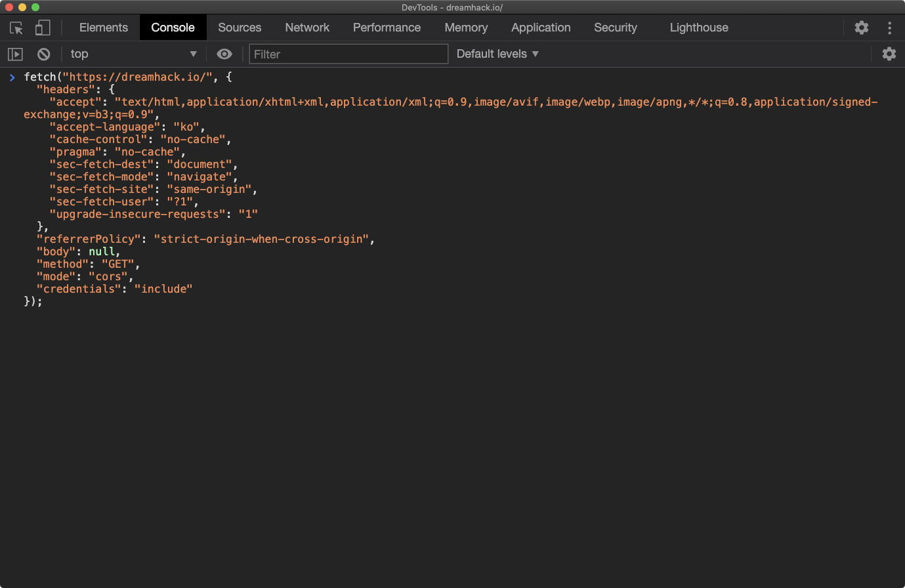Select the Memory tab

[466, 28]
